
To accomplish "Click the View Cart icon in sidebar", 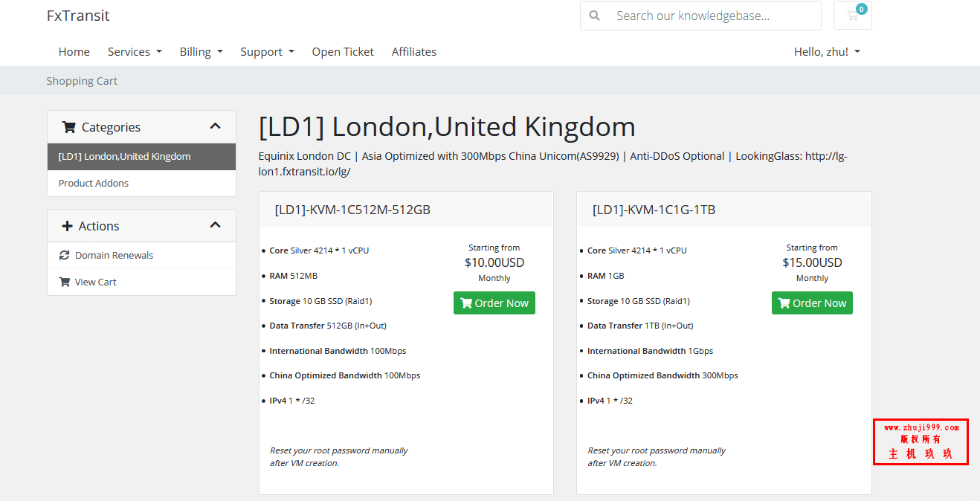I will pyautogui.click(x=65, y=282).
